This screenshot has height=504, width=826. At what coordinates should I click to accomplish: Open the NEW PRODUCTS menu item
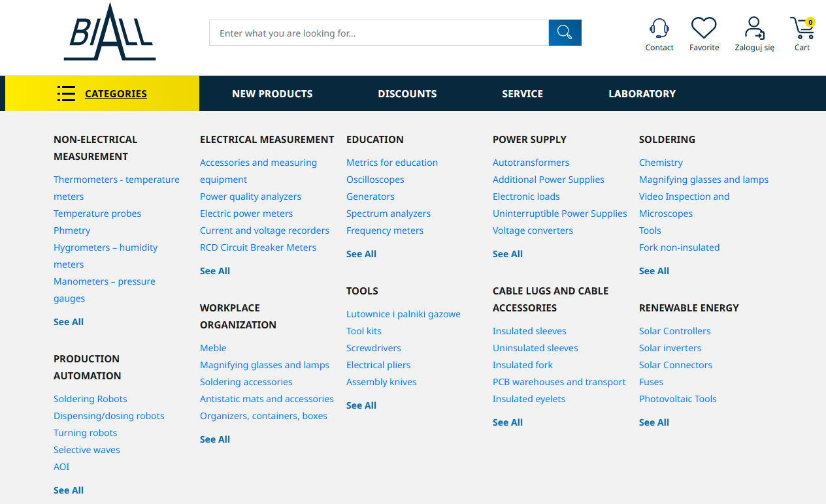click(x=273, y=93)
